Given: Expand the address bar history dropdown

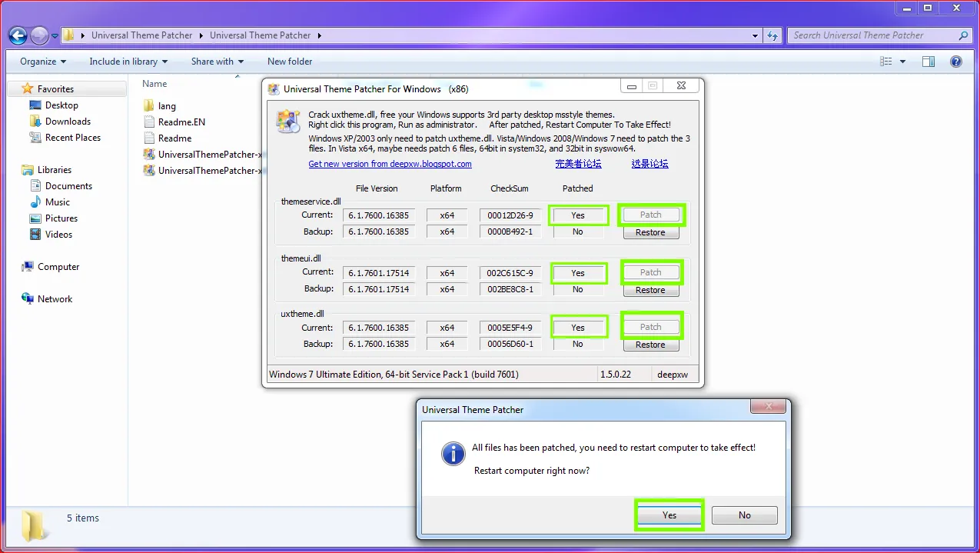Looking at the screenshot, I should pyautogui.click(x=756, y=35).
